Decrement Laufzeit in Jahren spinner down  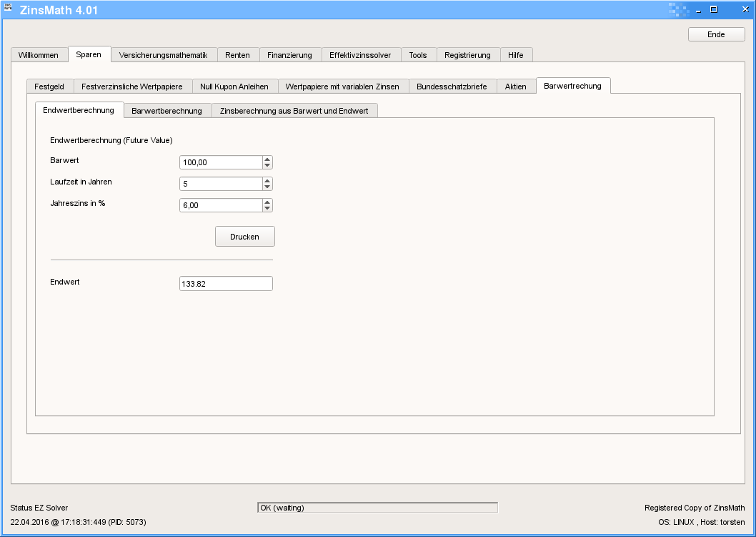[x=267, y=187]
